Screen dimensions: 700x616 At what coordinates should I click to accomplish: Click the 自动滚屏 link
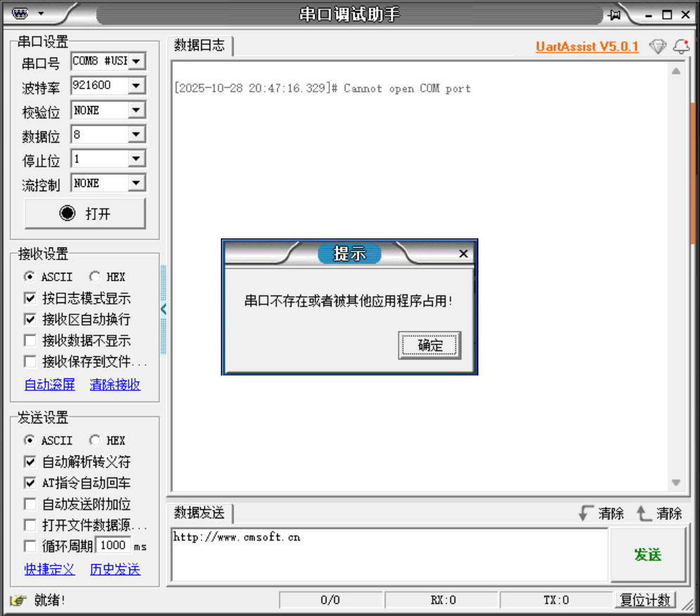click(49, 385)
